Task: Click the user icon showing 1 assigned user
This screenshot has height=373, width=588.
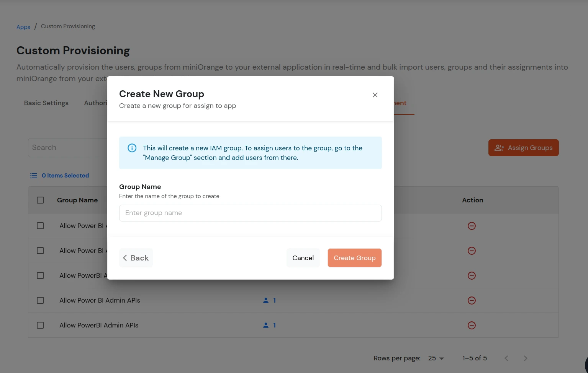Action: (x=266, y=300)
